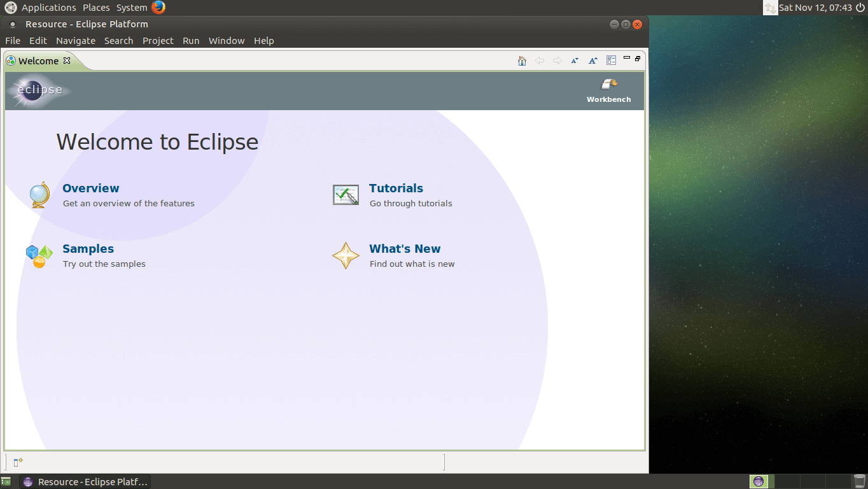Open the Overview link

(91, 188)
